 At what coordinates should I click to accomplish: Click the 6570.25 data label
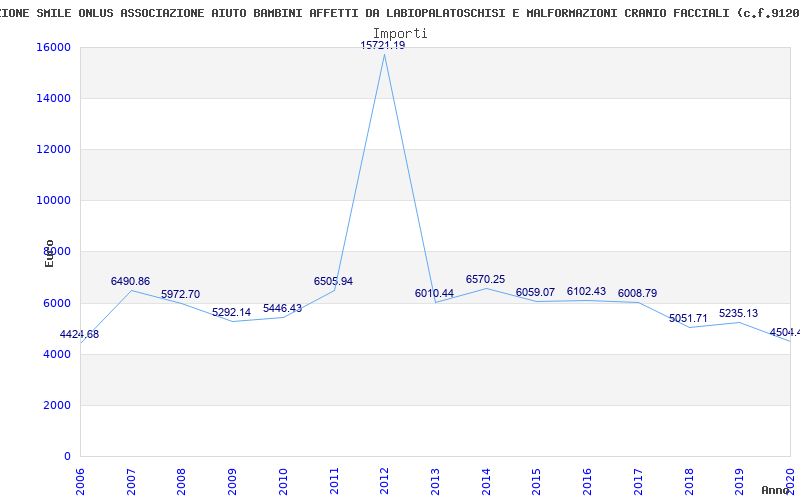click(485, 279)
